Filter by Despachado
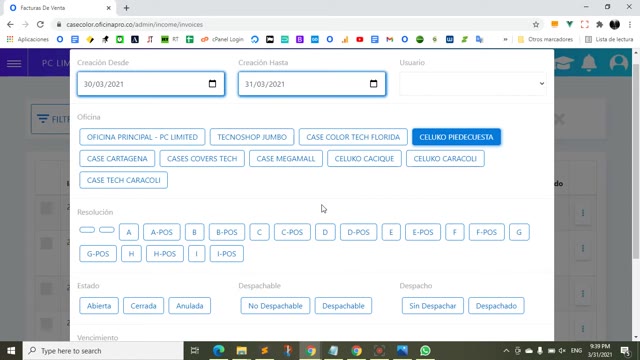This screenshot has height=360, width=640. 496,306
